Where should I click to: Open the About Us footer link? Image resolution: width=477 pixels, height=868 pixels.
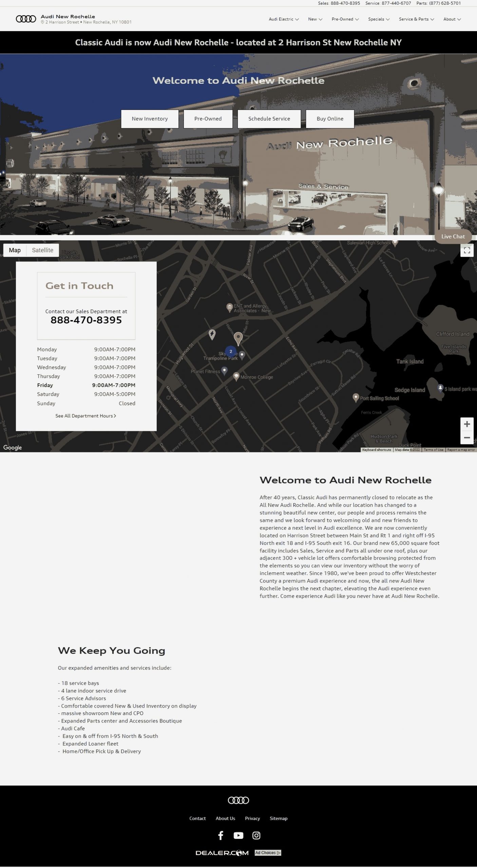click(225, 818)
